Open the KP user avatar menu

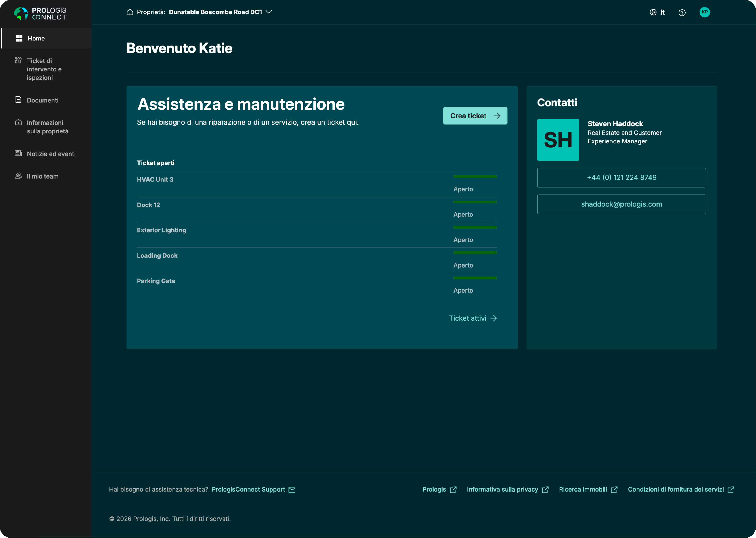tap(705, 12)
